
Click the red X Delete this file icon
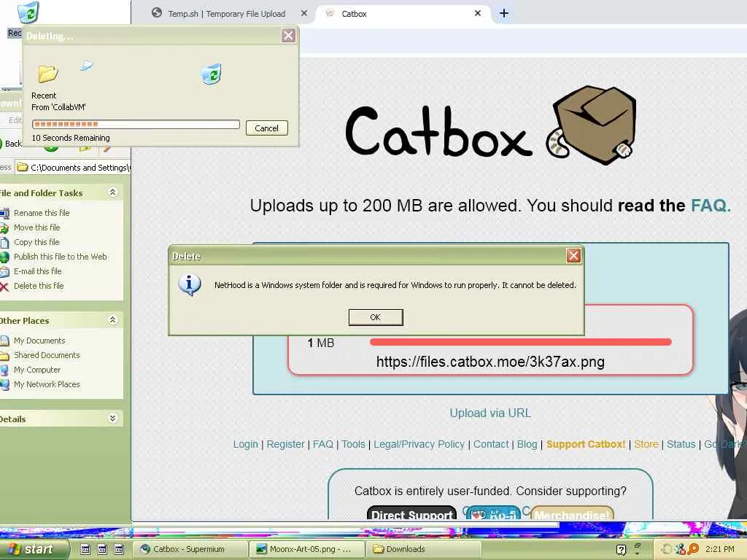pyautogui.click(x=4, y=286)
